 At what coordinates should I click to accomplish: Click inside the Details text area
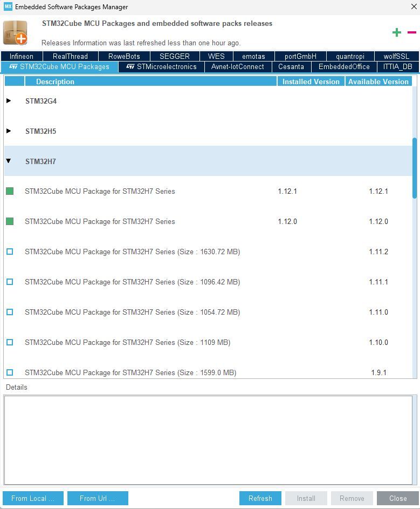tap(208, 440)
